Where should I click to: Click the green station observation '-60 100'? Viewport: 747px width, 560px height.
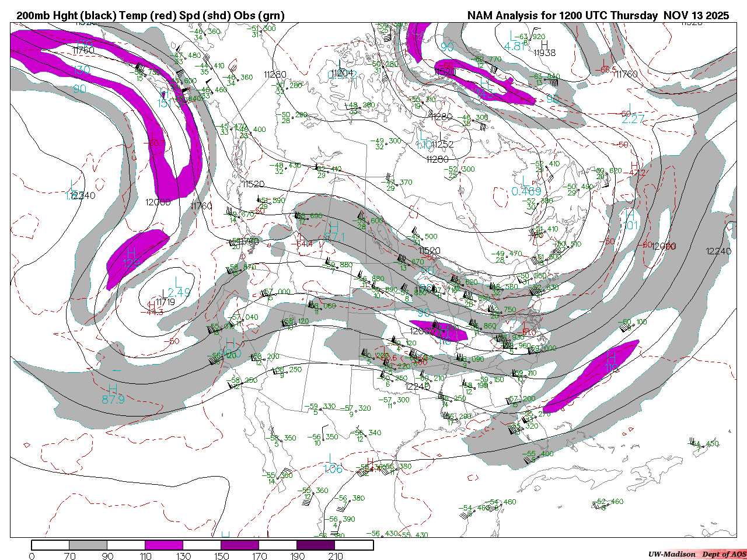coord(632,322)
